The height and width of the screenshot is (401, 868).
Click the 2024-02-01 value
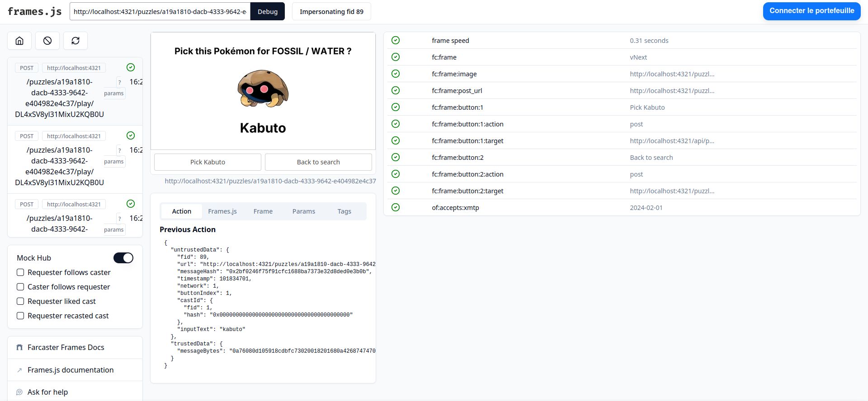pyautogui.click(x=646, y=208)
